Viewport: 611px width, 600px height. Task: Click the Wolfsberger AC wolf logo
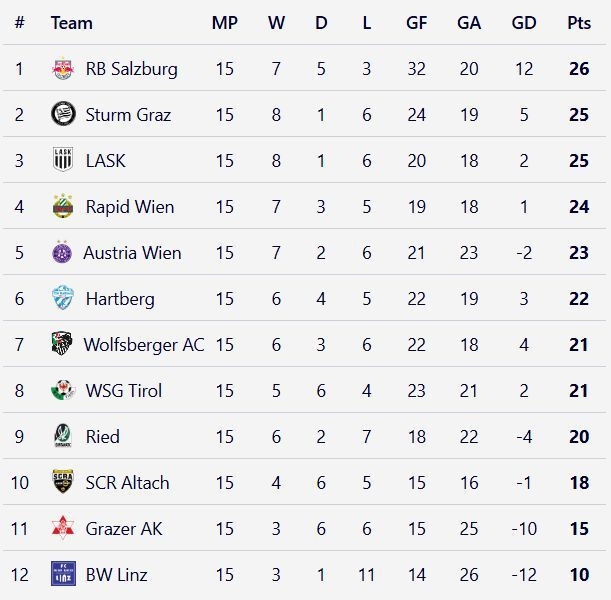[62, 345]
